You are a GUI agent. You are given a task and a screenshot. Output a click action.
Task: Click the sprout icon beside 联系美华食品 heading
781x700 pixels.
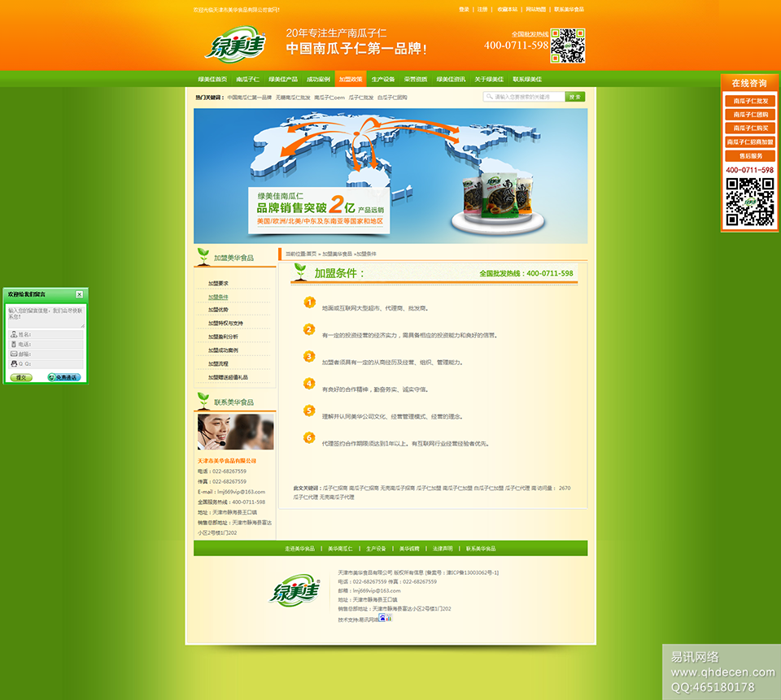point(203,401)
